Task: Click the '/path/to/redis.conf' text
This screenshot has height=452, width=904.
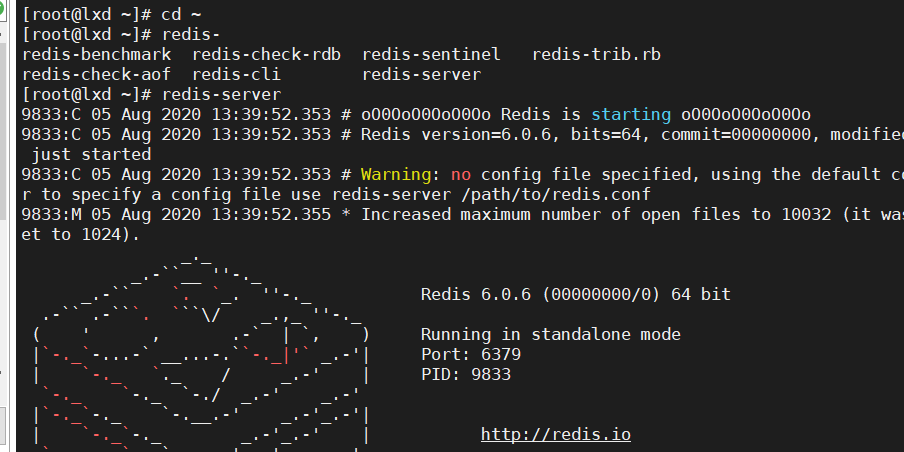Action: (556, 194)
